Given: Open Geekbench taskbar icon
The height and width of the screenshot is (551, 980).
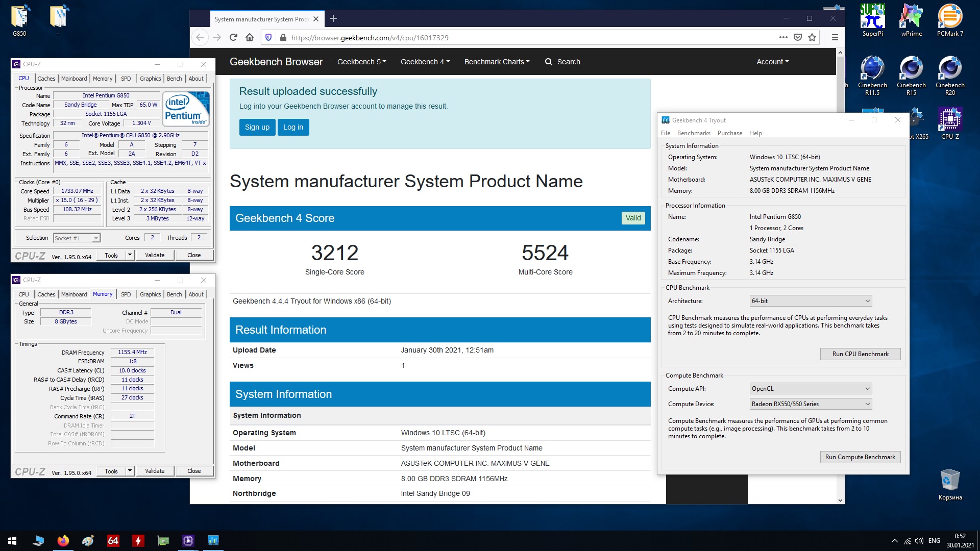Looking at the screenshot, I should click(x=213, y=541).
